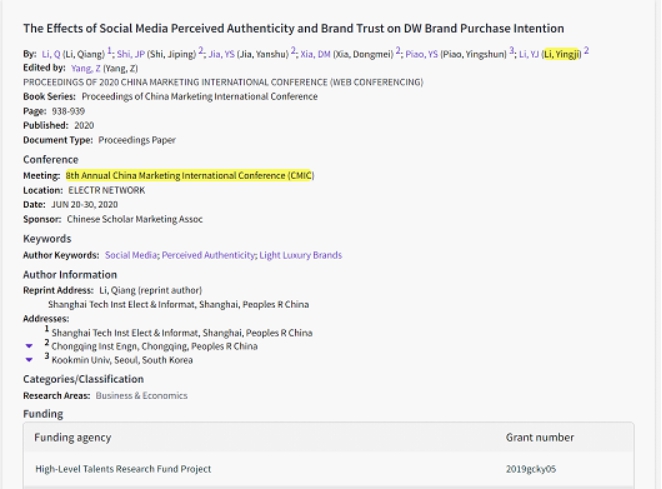Open author link Jia, YS
Viewport: 662px width, 489px height.
pos(220,52)
